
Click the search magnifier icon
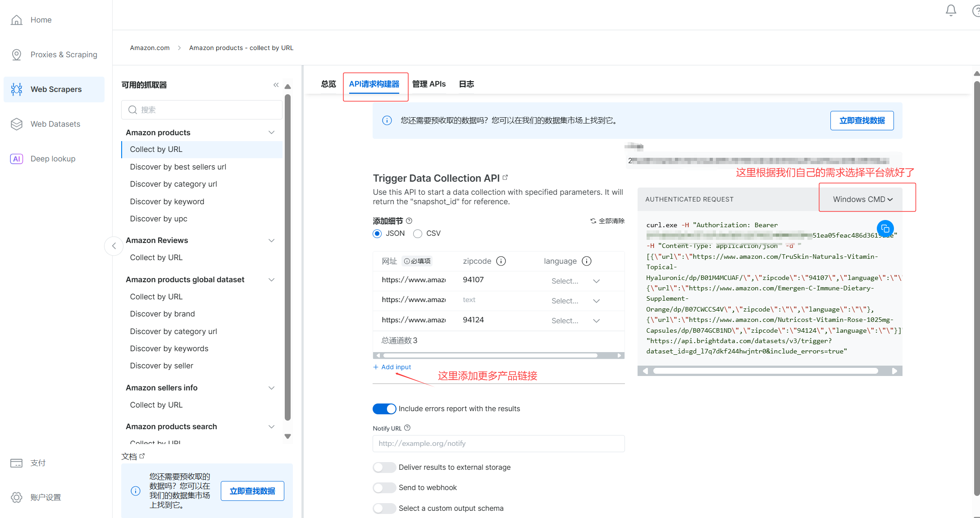(132, 110)
